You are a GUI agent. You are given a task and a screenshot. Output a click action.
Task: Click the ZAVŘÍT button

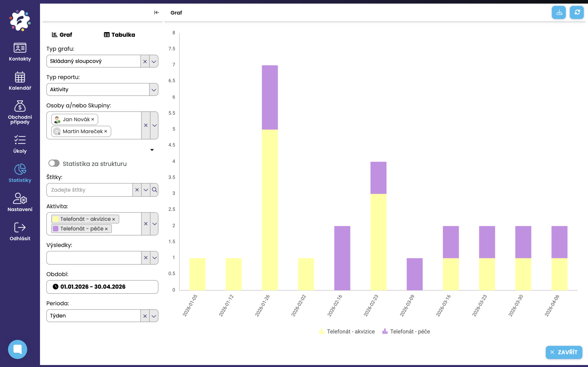[x=564, y=352]
